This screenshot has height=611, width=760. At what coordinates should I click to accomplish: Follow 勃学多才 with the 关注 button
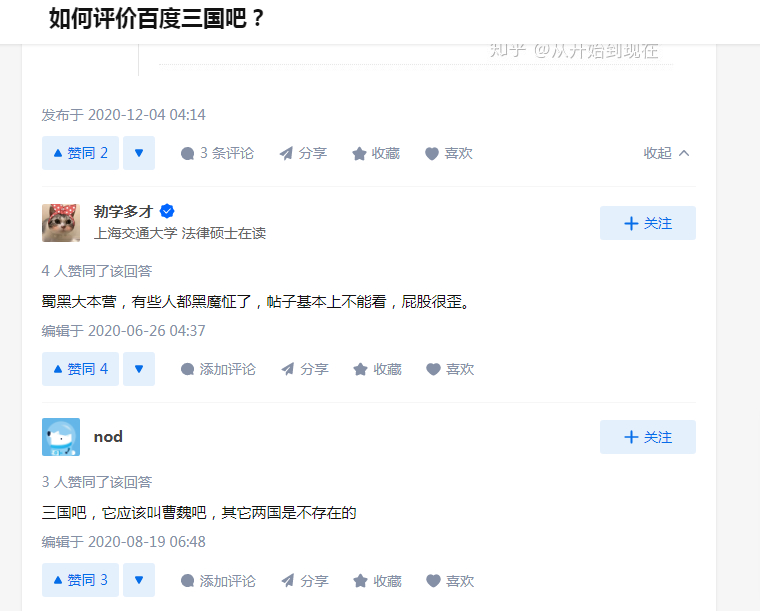[x=647, y=223]
